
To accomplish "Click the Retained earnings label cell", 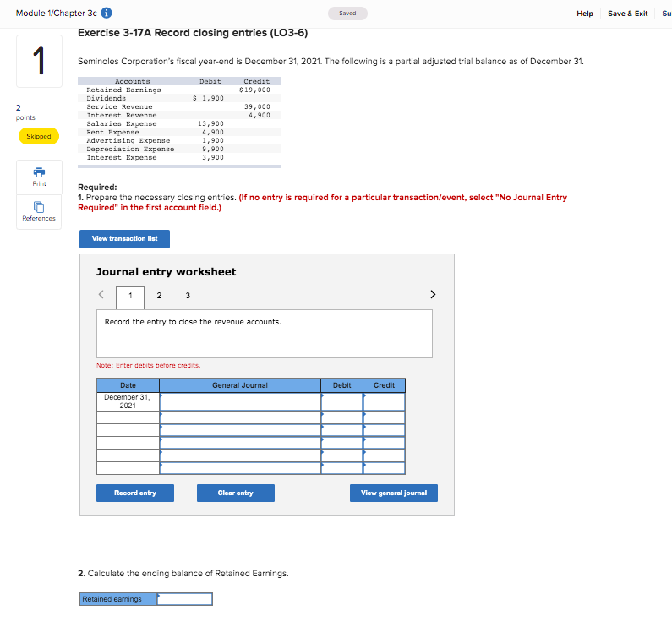I will pos(118,599).
